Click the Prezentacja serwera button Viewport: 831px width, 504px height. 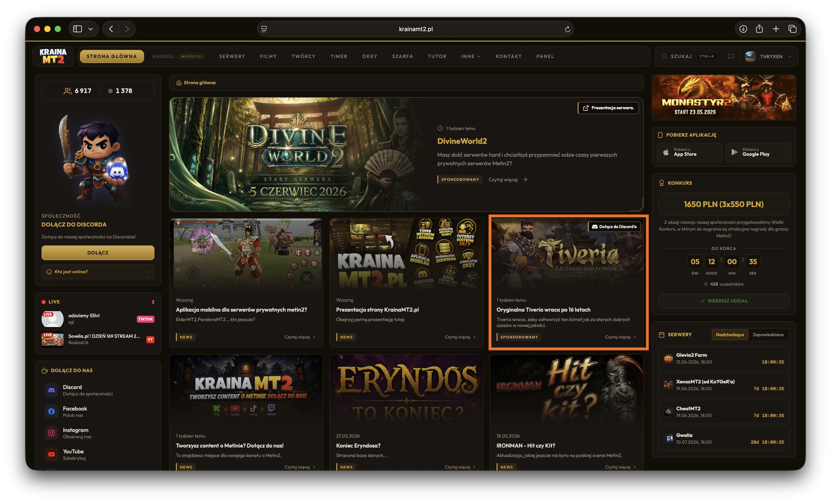[608, 108]
